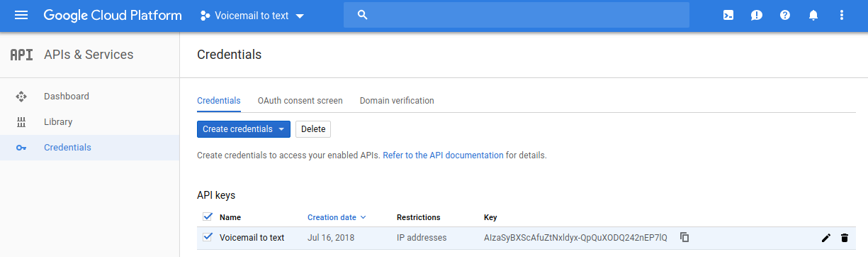The width and height of the screenshot is (868, 257).
Task: Click the Jul 16, 2018 creation date
Action: [x=331, y=238]
